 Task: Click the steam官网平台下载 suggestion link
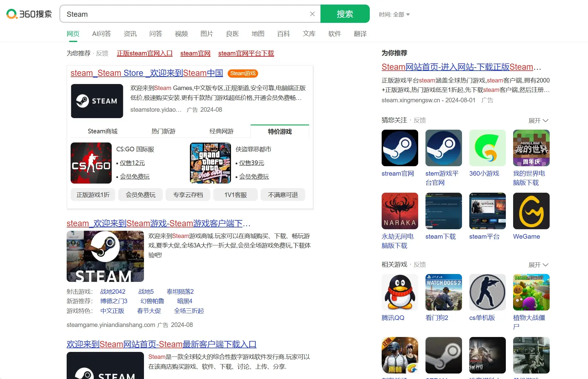(246, 53)
